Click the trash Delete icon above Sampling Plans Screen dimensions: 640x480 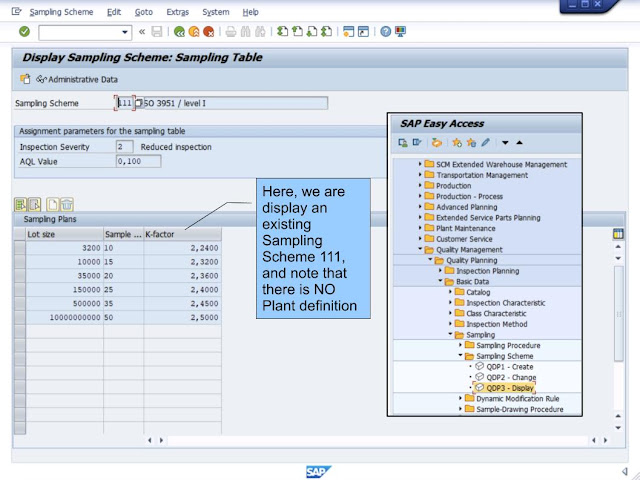pyautogui.click(x=67, y=204)
